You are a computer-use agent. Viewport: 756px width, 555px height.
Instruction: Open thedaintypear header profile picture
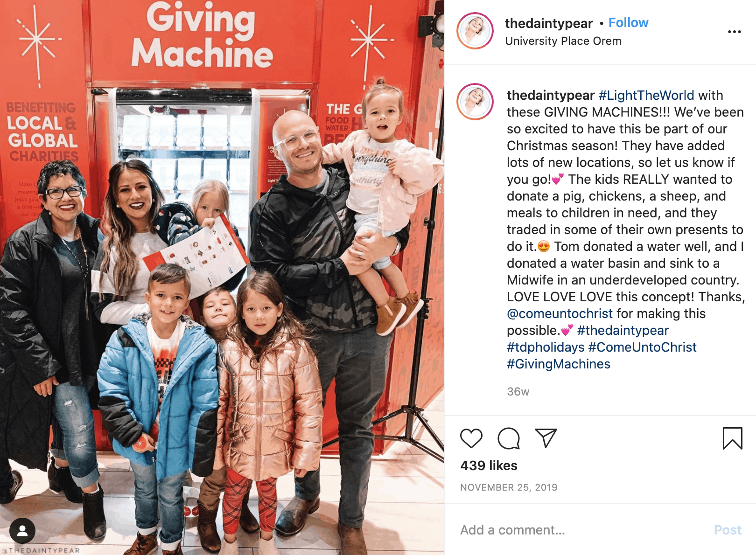pyautogui.click(x=475, y=31)
